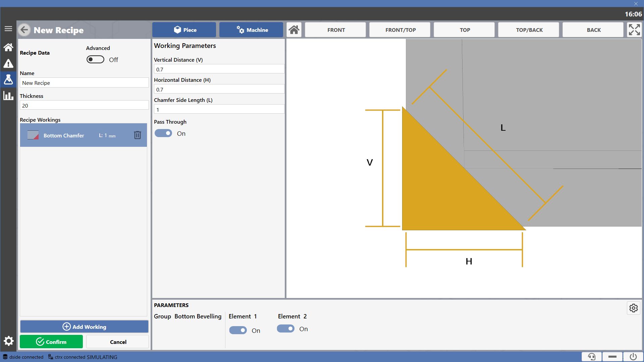Go to the Home sidebar icon

[8, 47]
